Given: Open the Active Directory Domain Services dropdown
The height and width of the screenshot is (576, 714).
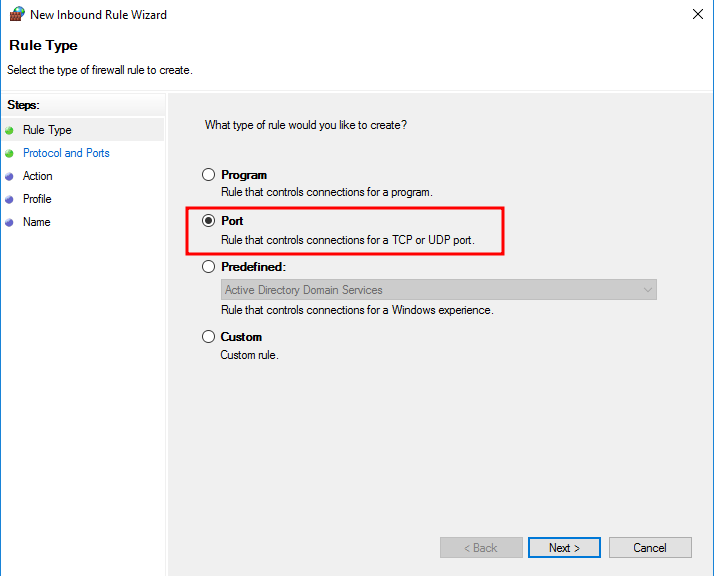Looking at the screenshot, I should [x=439, y=290].
